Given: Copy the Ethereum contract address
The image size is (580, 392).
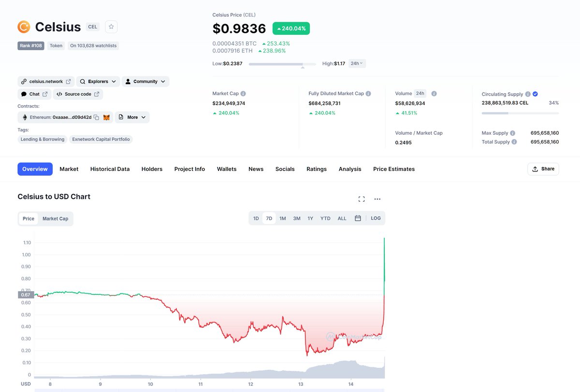Looking at the screenshot, I should tap(96, 117).
